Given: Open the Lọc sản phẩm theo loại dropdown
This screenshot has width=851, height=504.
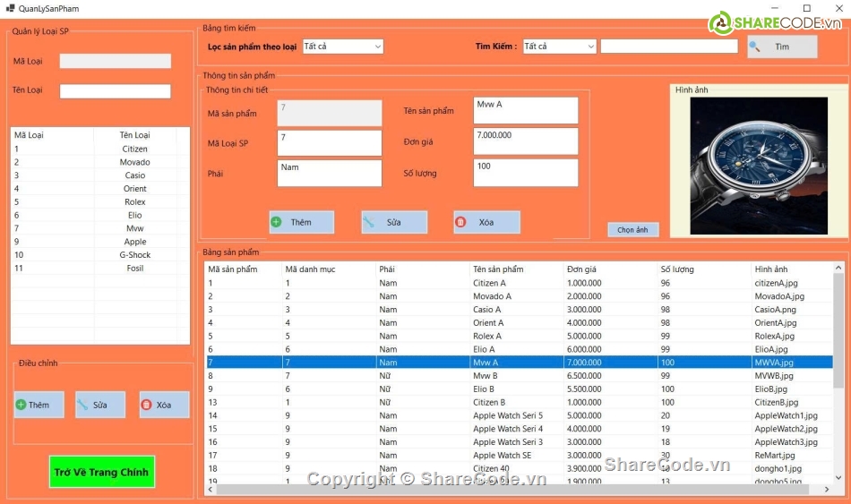Looking at the screenshot, I should [343, 47].
